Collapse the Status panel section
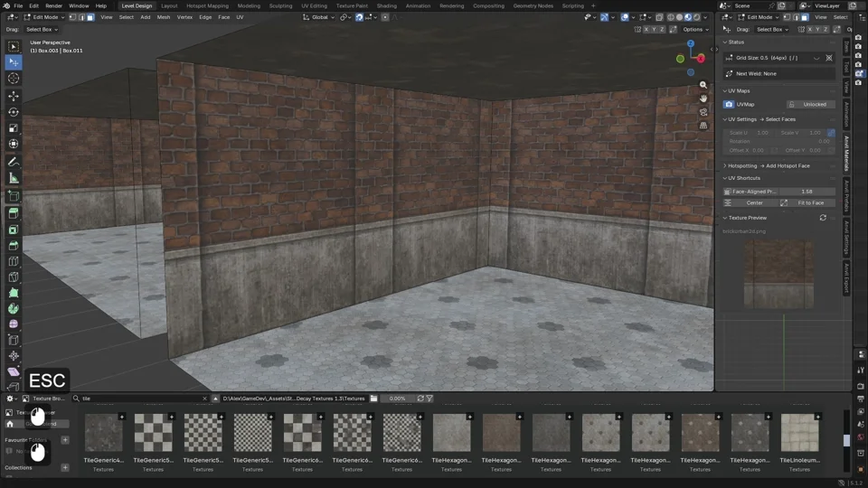868x488 pixels. tap(725, 42)
